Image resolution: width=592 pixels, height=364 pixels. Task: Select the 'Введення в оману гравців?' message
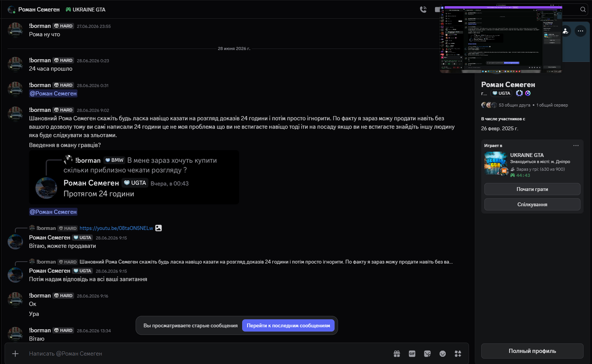(65, 145)
